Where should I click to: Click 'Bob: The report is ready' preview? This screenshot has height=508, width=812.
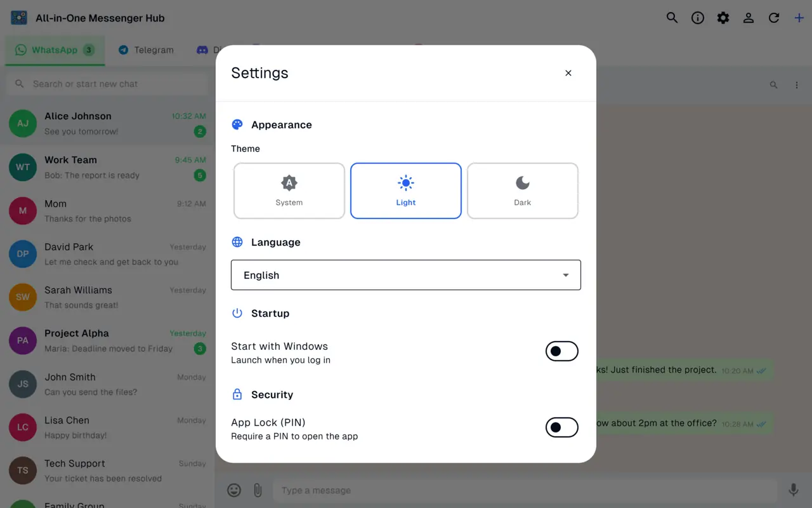[x=92, y=175]
